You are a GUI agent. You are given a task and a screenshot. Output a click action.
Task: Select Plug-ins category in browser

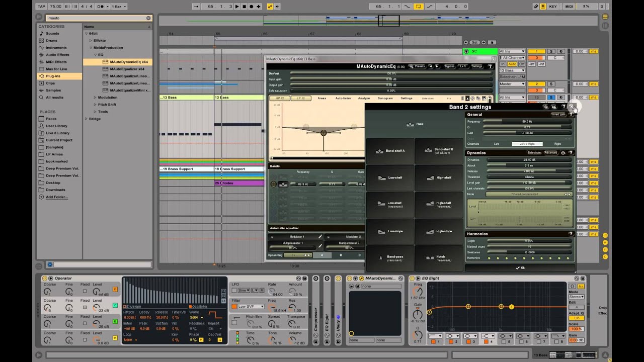click(x=59, y=76)
